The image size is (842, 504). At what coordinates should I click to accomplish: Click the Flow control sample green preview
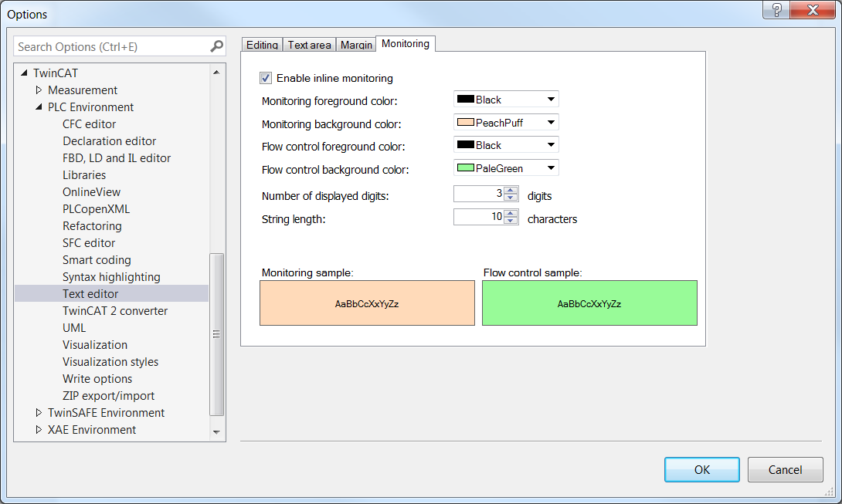tap(589, 303)
